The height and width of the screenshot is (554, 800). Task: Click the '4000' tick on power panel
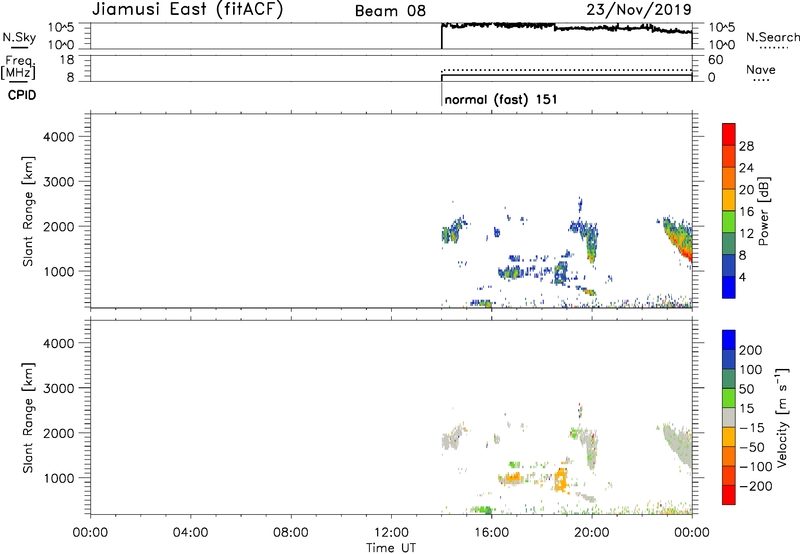58,137
